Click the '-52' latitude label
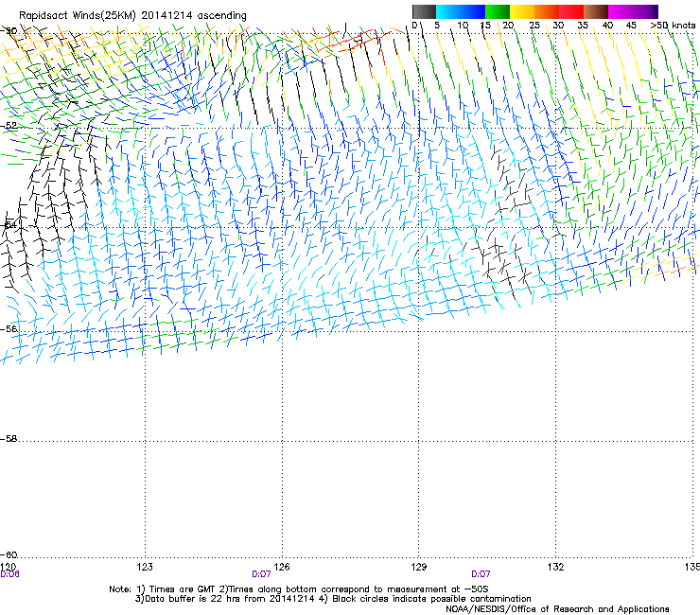This screenshot has width=700, height=615. point(9,126)
